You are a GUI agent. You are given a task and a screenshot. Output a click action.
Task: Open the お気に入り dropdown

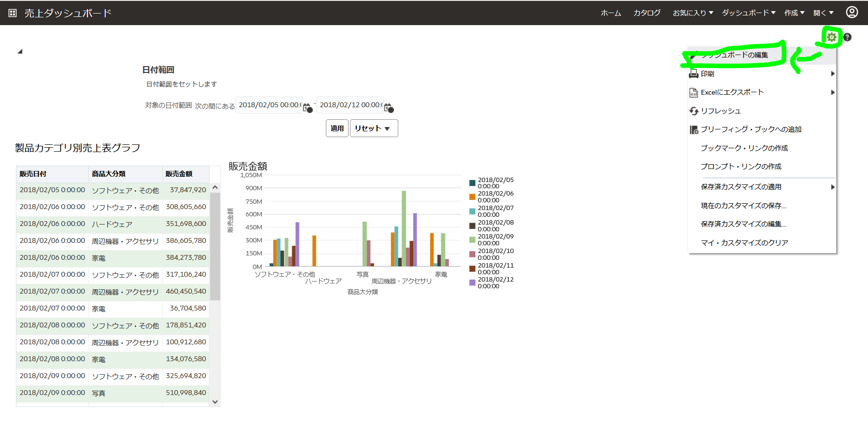[693, 13]
